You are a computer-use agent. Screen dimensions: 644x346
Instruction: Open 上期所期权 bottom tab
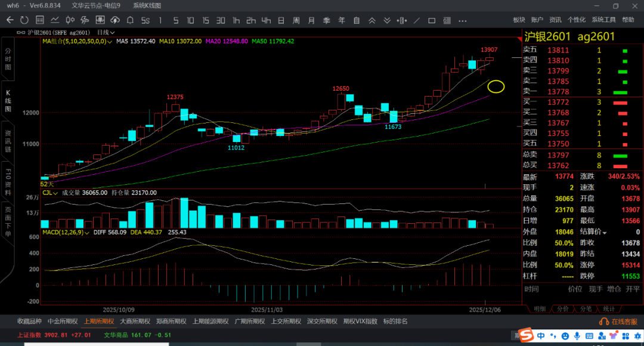(99, 322)
